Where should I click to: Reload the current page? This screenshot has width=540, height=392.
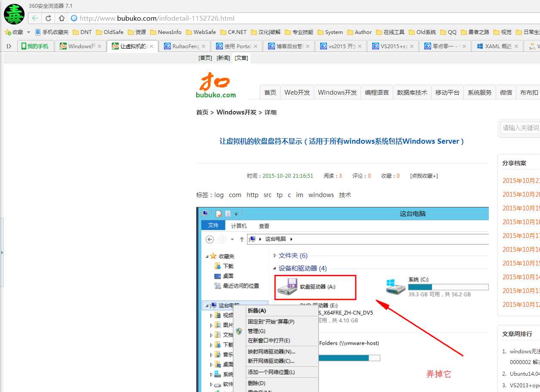(x=48, y=18)
